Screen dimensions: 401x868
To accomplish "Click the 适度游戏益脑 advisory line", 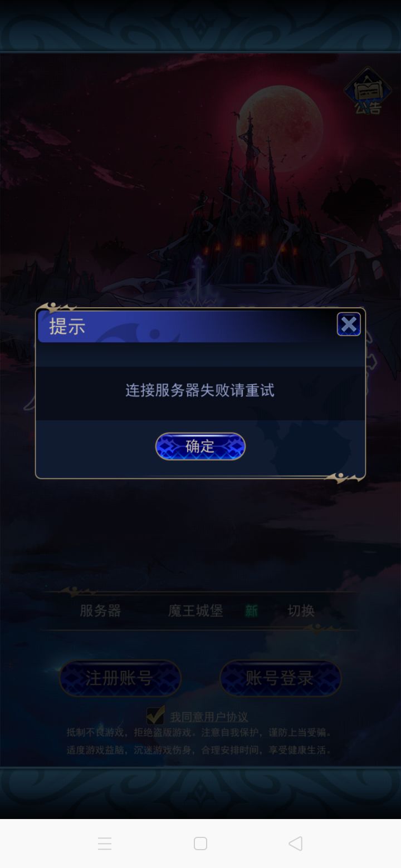I will (x=199, y=750).
